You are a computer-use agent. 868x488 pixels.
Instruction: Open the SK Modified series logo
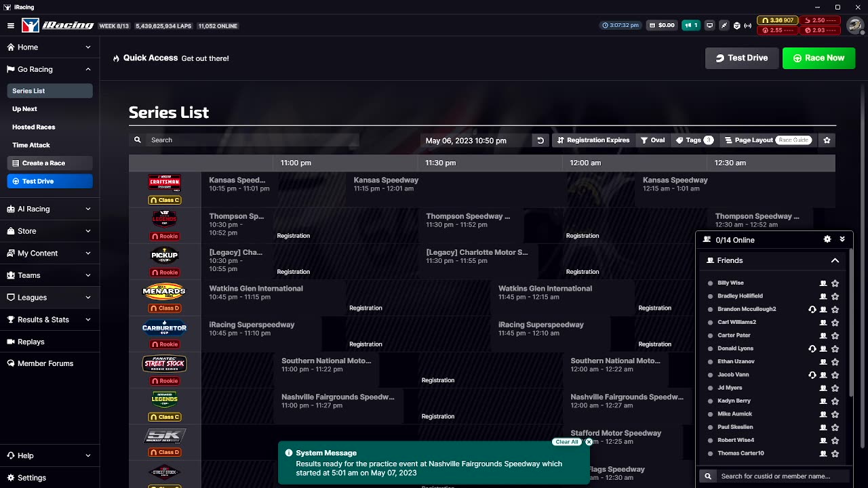[165, 436]
